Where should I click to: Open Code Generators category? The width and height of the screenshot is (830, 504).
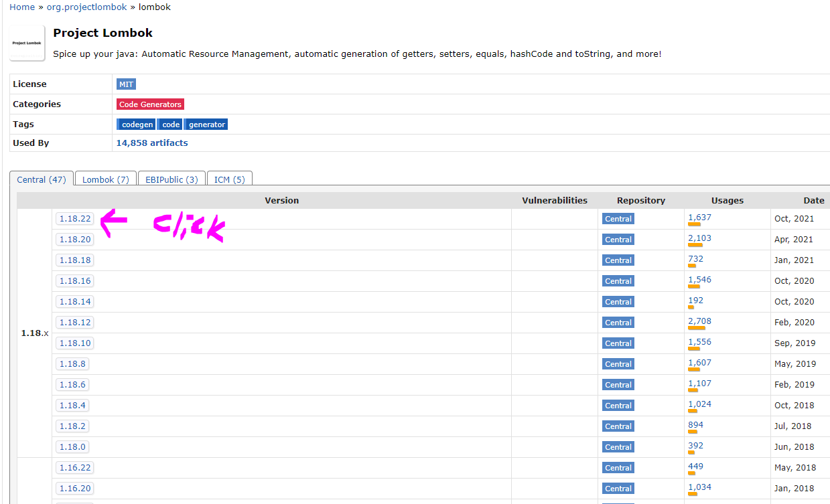[150, 104]
